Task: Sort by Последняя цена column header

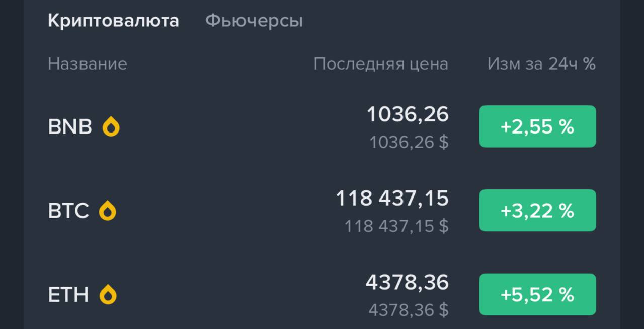Action: 380,64
